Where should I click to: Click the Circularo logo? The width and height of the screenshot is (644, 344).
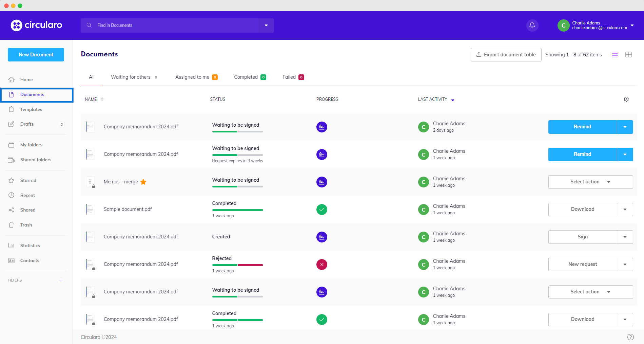click(36, 25)
